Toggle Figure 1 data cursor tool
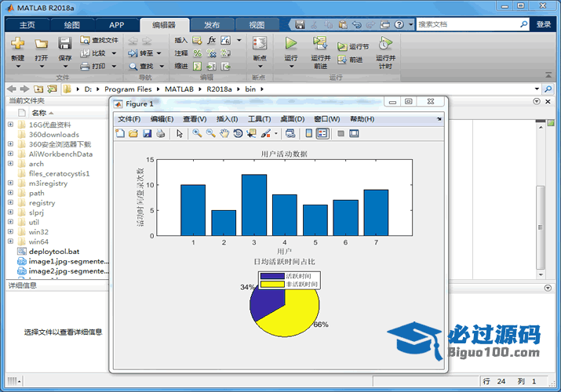Viewport: 561px width, 392px height. click(252, 133)
